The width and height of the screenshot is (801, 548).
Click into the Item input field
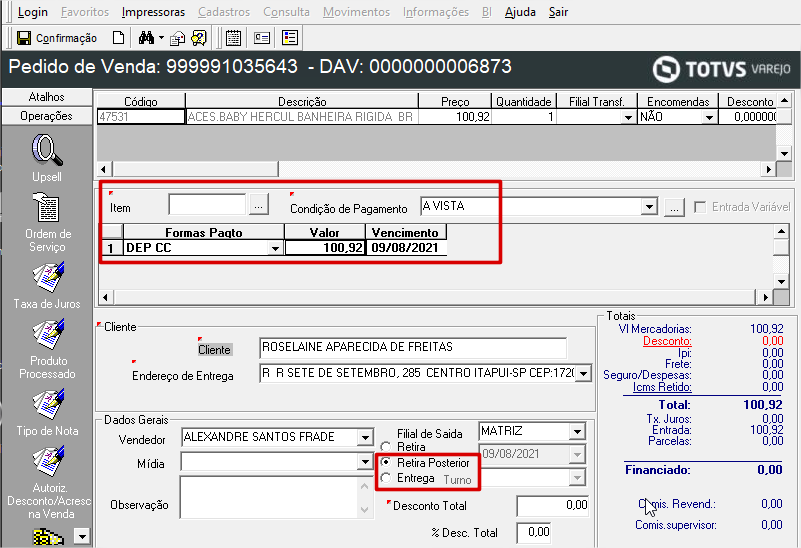pyautogui.click(x=207, y=205)
